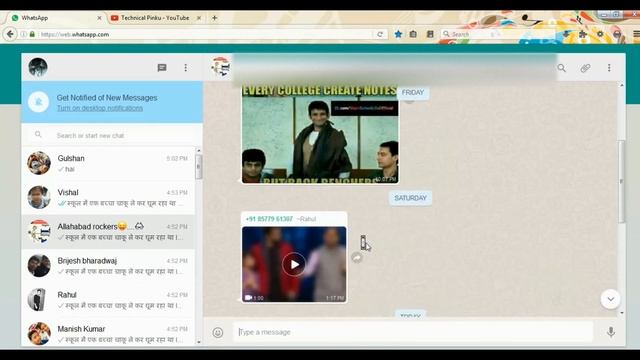Click Vishal's profile picture
Viewport: 640px width, 360px height.
39,197
